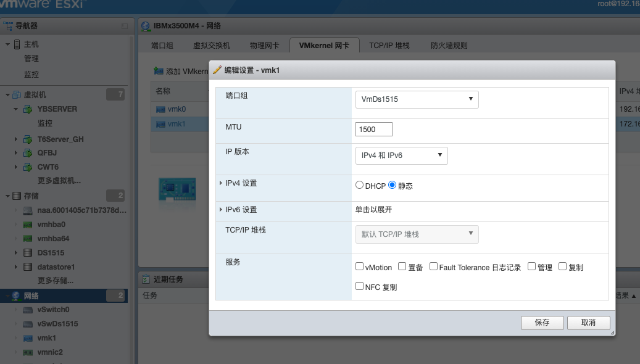This screenshot has width=640, height=364.
Task: Expand the IPv4 settings section
Action: click(222, 183)
